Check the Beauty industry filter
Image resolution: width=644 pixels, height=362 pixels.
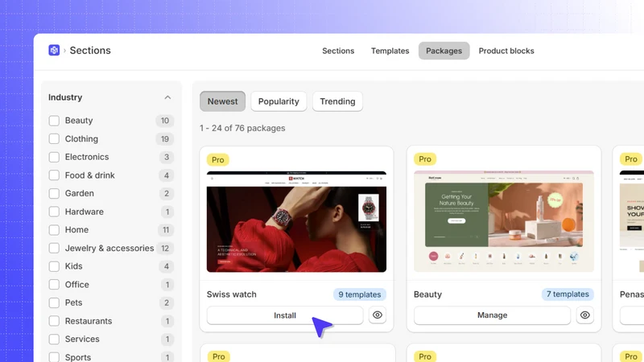(x=54, y=121)
